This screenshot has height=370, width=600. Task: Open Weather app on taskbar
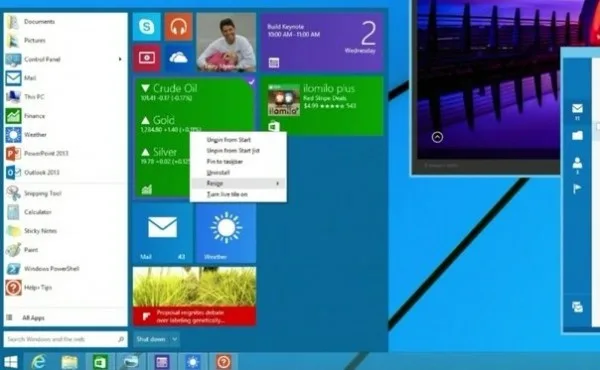(x=192, y=362)
